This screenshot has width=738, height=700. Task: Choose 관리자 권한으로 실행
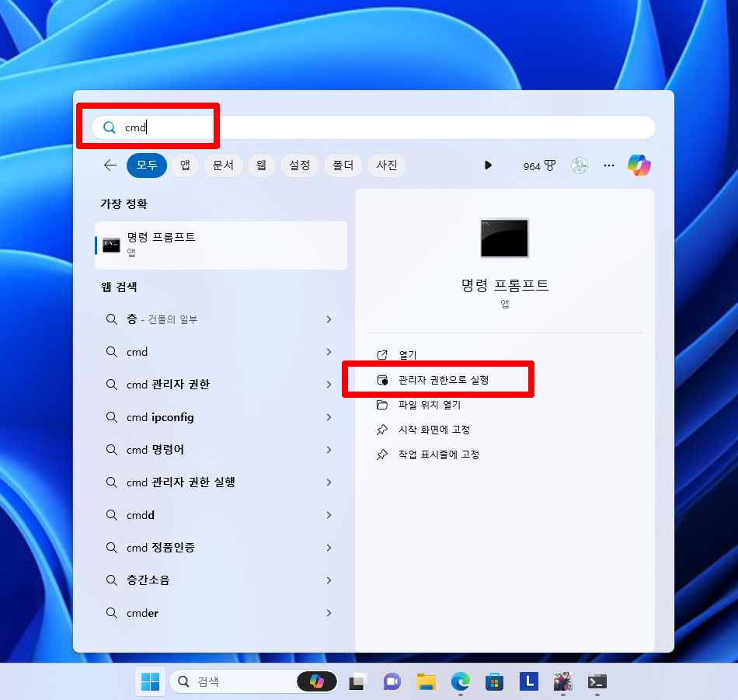(x=444, y=380)
